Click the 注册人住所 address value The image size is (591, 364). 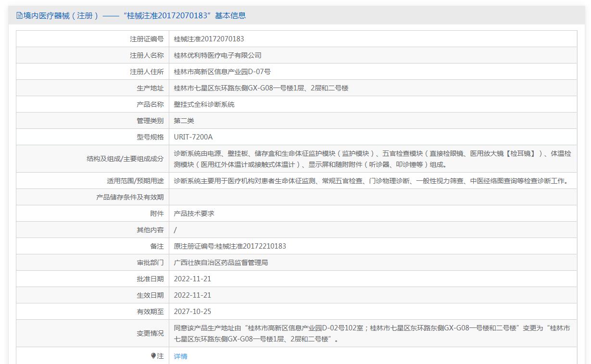pyautogui.click(x=222, y=72)
